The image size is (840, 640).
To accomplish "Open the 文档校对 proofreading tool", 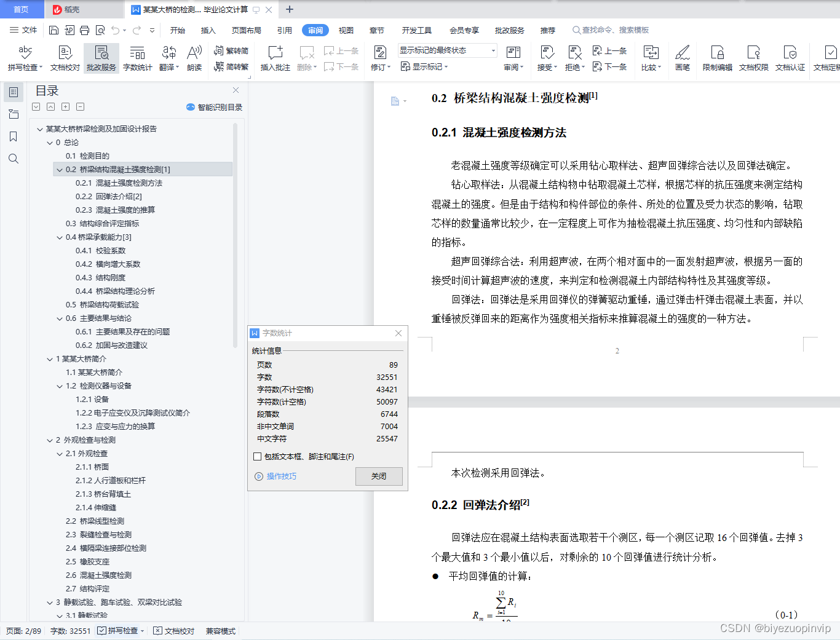I will click(x=65, y=58).
